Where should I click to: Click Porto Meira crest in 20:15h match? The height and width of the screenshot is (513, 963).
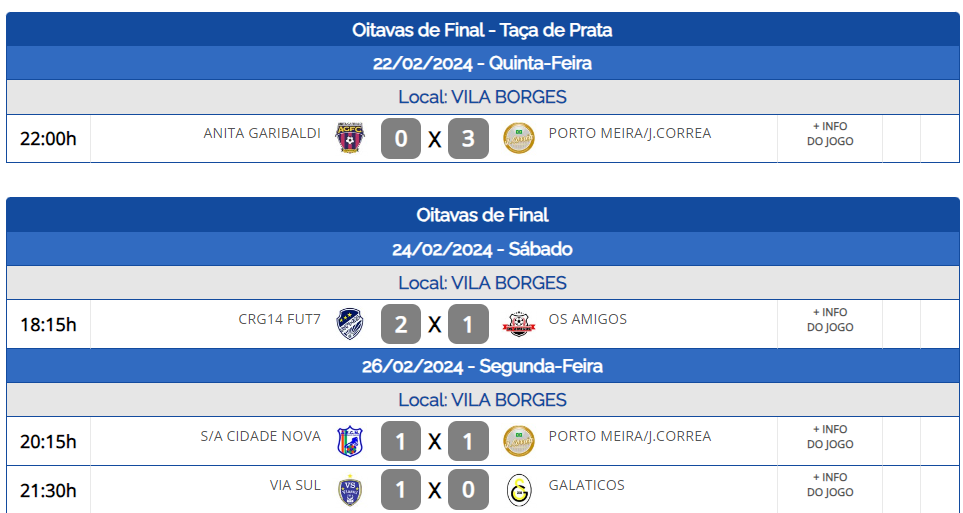click(x=518, y=441)
